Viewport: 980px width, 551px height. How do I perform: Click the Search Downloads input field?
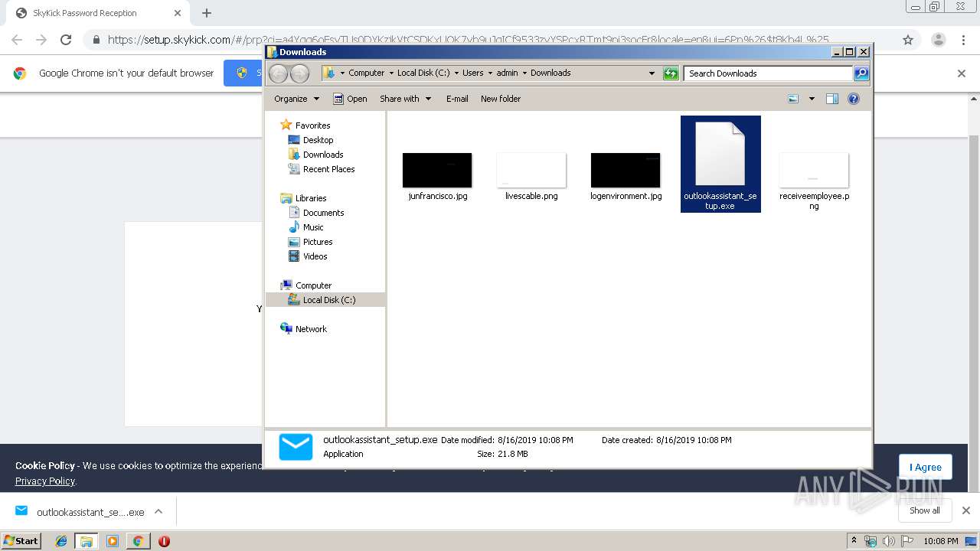[768, 73]
